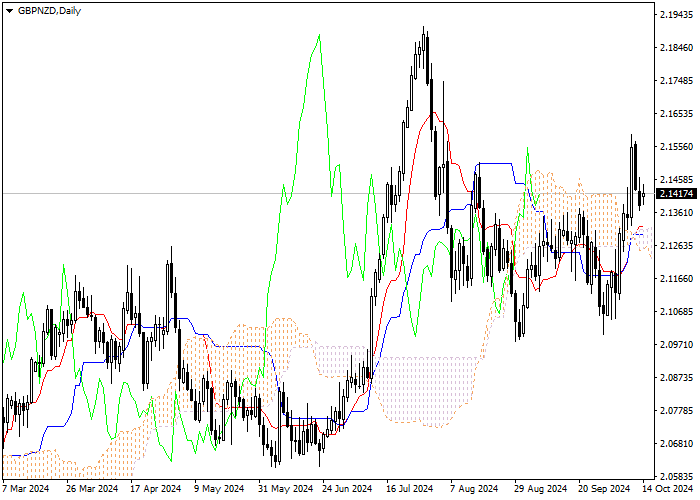Click the GBPNZD,Daily chart title
700x500 pixels.
pyautogui.click(x=49, y=11)
